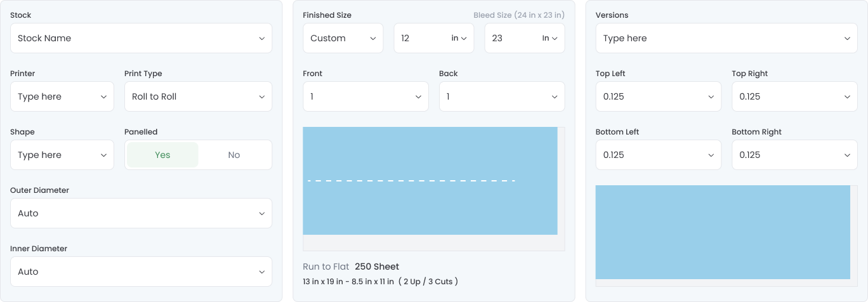Set Panelled to No
Viewport: 868px width, 302px height.
click(x=233, y=155)
